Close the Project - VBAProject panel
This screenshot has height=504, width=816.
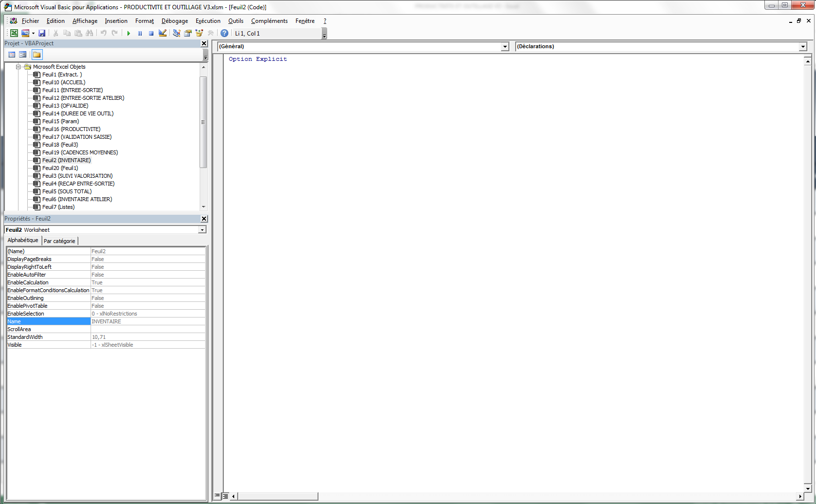204,43
